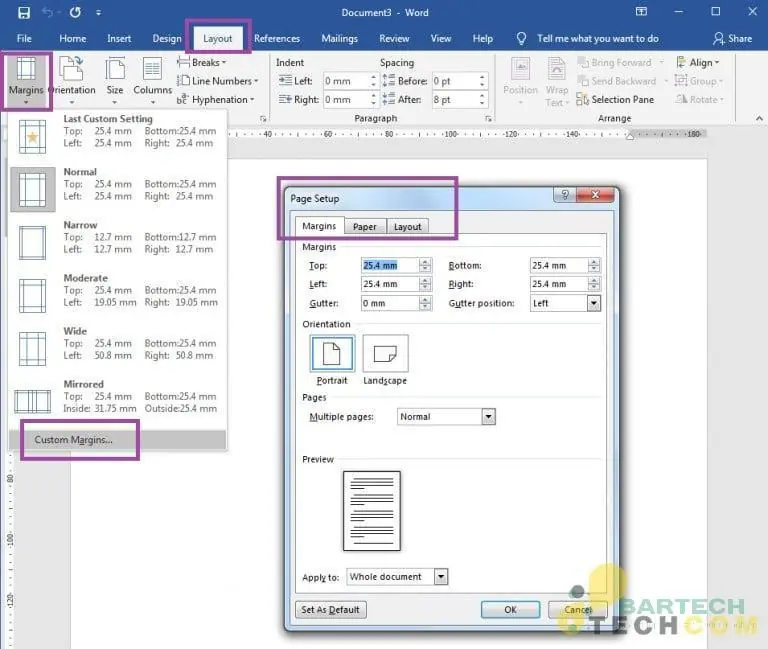Click Send Backward in Arrange group

[x=623, y=81]
